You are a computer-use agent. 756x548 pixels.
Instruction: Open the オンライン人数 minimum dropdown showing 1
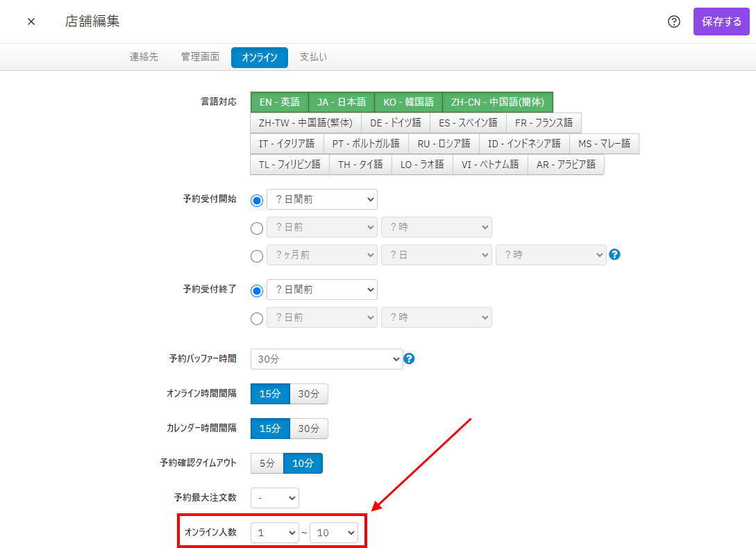pyautogui.click(x=275, y=533)
